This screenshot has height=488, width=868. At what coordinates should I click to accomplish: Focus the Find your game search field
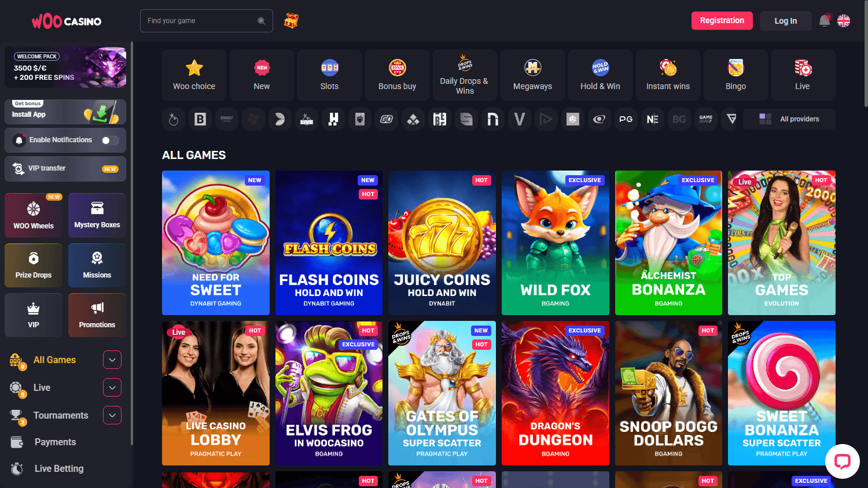207,21
